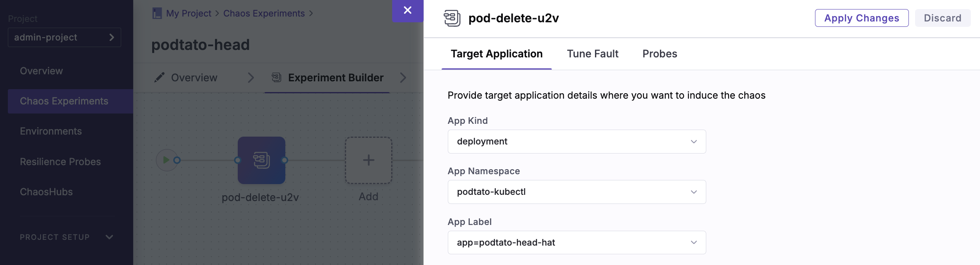
Task: Open the admin-project selector
Action: (x=65, y=38)
